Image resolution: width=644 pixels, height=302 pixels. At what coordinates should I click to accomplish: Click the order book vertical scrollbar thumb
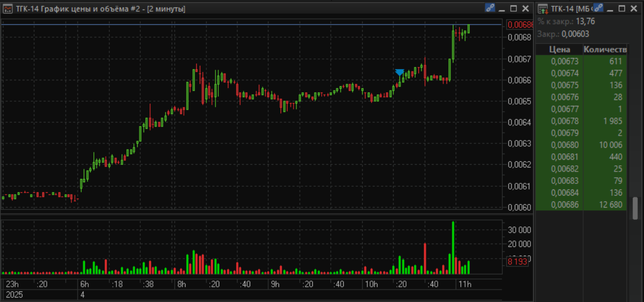click(x=636, y=208)
